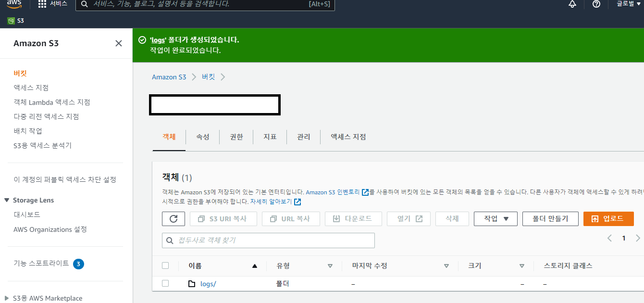Click the URL 복사 button
644x303 pixels.
pyautogui.click(x=290, y=219)
